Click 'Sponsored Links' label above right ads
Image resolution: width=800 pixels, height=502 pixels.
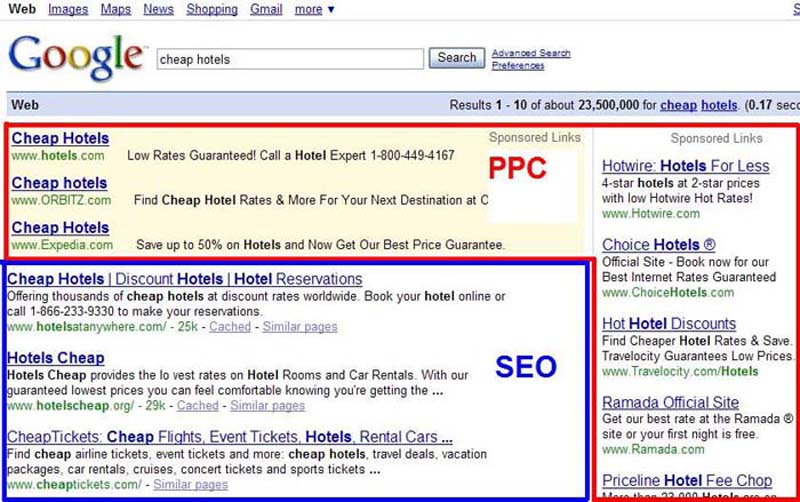click(x=716, y=138)
